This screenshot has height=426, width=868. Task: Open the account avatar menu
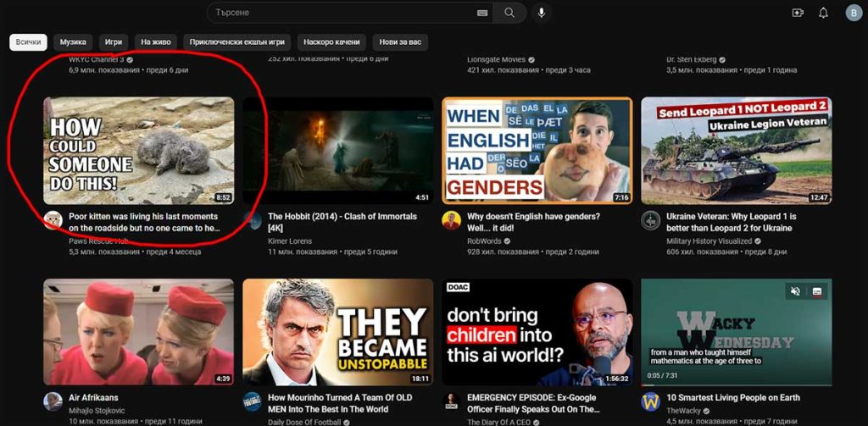click(x=853, y=13)
